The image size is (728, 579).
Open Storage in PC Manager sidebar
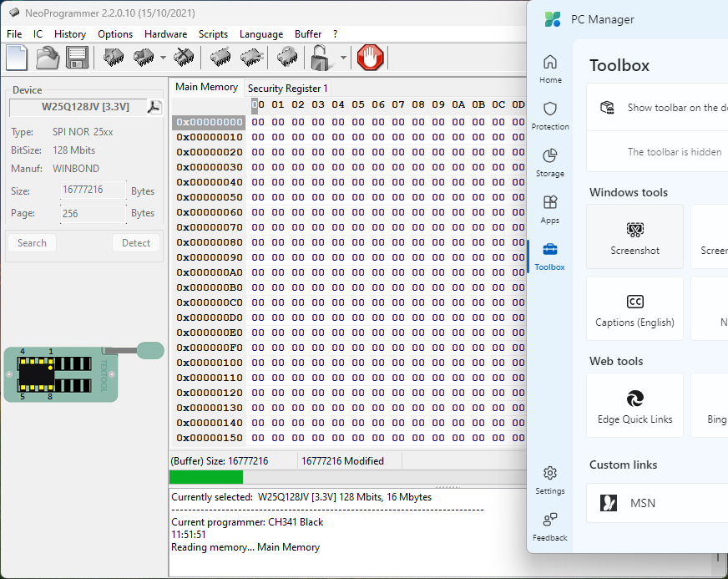[x=550, y=162]
